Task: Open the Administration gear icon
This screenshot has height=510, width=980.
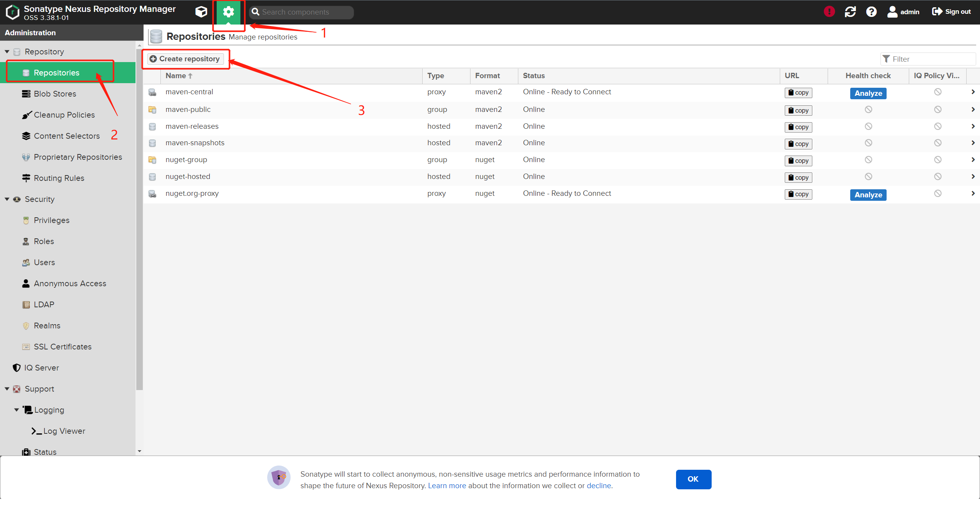Action: tap(229, 12)
